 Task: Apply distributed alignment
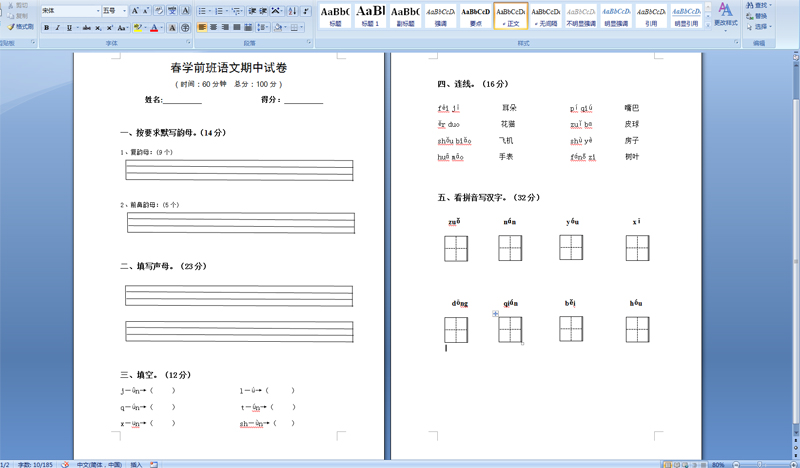pyautogui.click(x=248, y=27)
